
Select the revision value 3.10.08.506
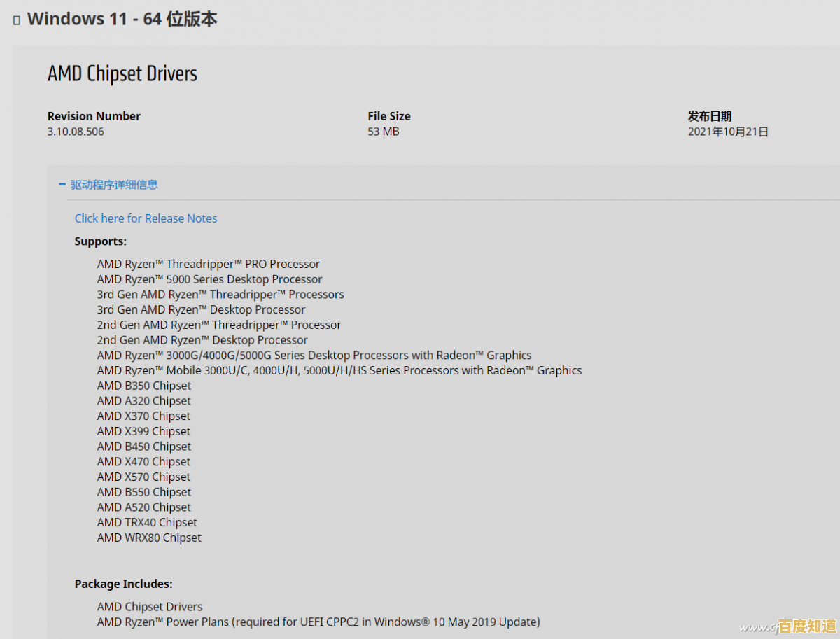(76, 131)
